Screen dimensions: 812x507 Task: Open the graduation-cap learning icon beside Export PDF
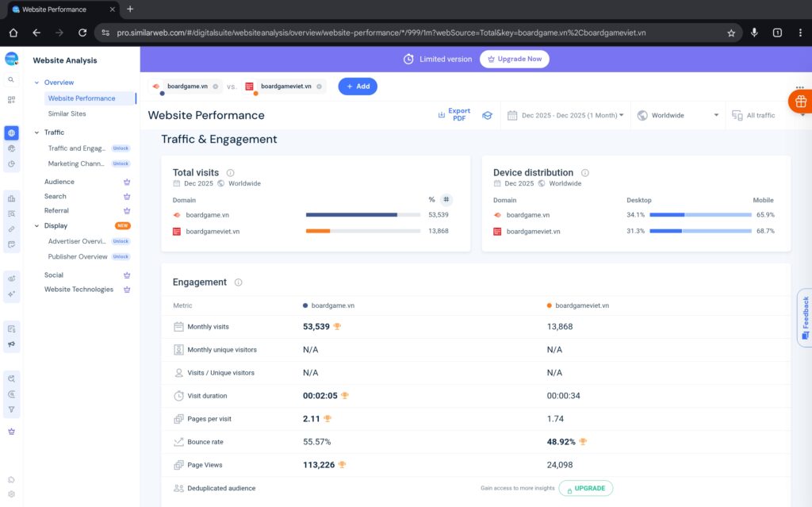[x=486, y=114]
